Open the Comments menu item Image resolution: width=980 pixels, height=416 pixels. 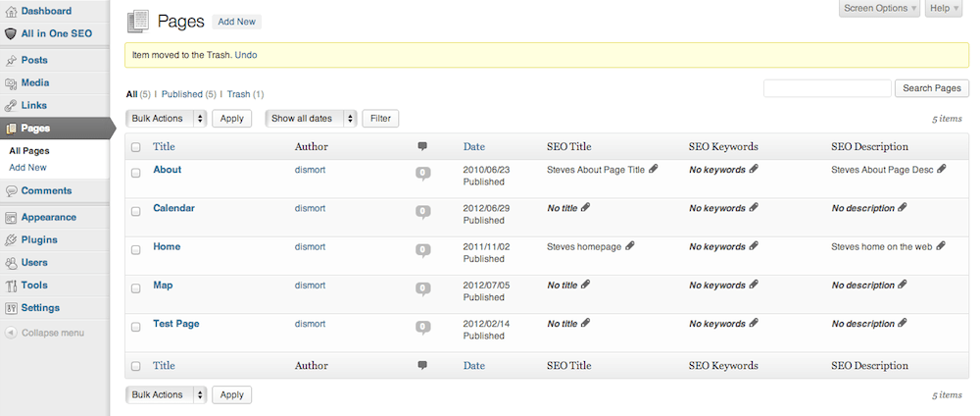point(46,190)
